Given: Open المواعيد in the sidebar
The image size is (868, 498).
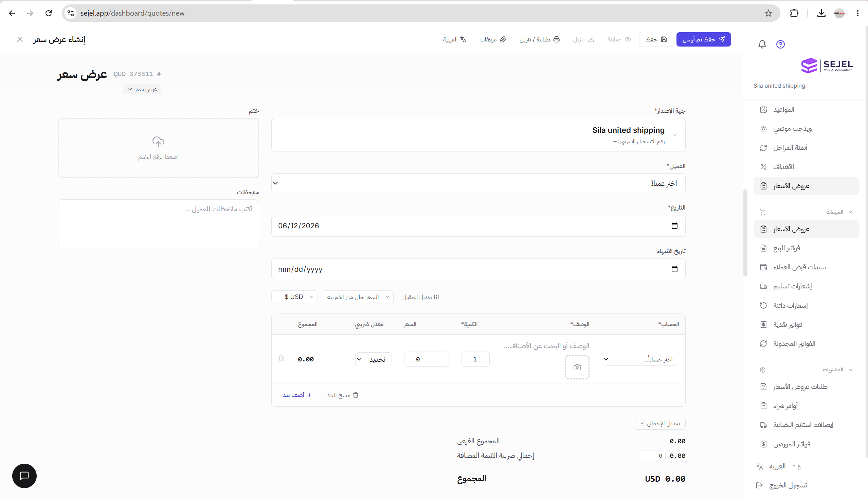Looking at the screenshot, I should [x=806, y=109].
